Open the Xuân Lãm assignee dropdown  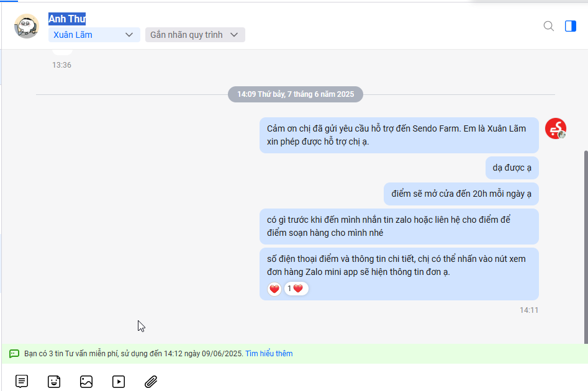tap(94, 35)
